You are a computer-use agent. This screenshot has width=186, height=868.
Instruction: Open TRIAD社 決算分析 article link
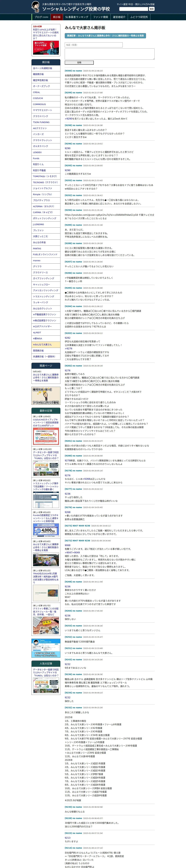[46, 578]
